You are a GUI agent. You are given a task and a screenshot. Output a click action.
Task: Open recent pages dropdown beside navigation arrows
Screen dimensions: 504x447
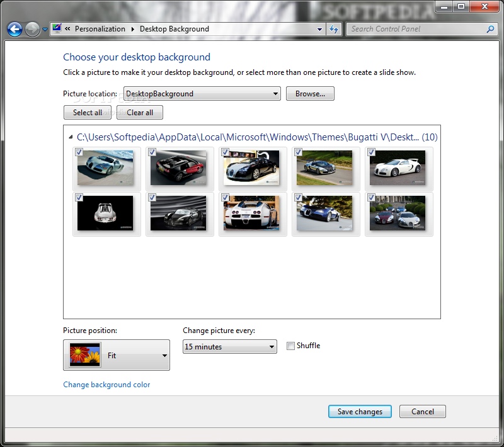(45, 30)
